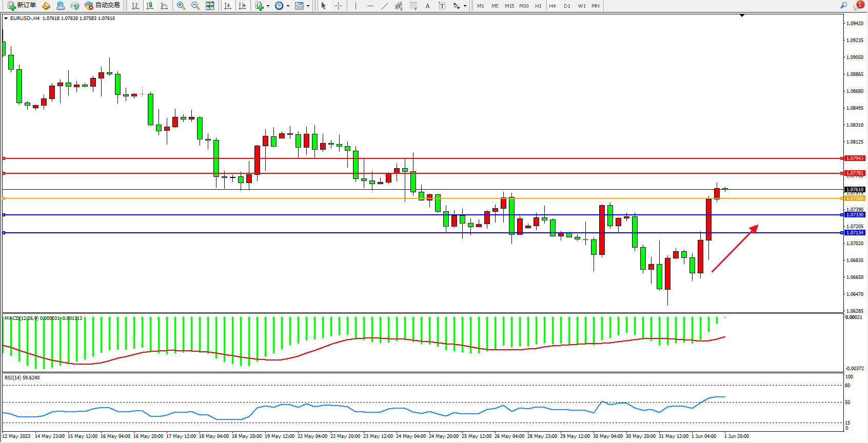The image size is (868, 443).
Task: Switch chart to bar chart display
Action: [135, 6]
